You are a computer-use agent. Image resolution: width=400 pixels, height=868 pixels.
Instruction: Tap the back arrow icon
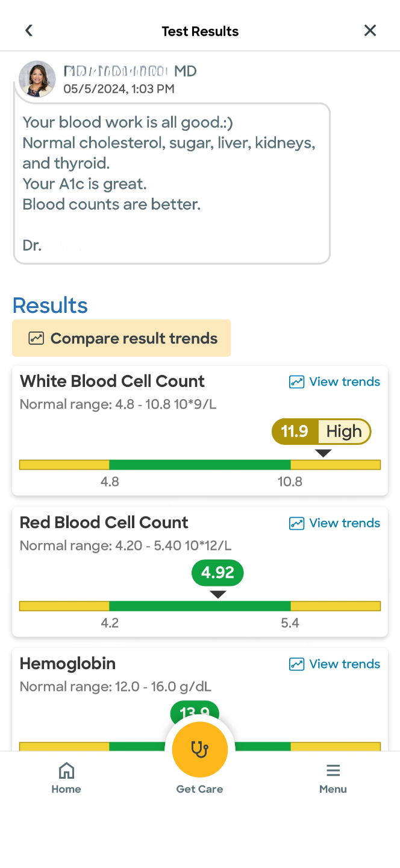pyautogui.click(x=29, y=31)
